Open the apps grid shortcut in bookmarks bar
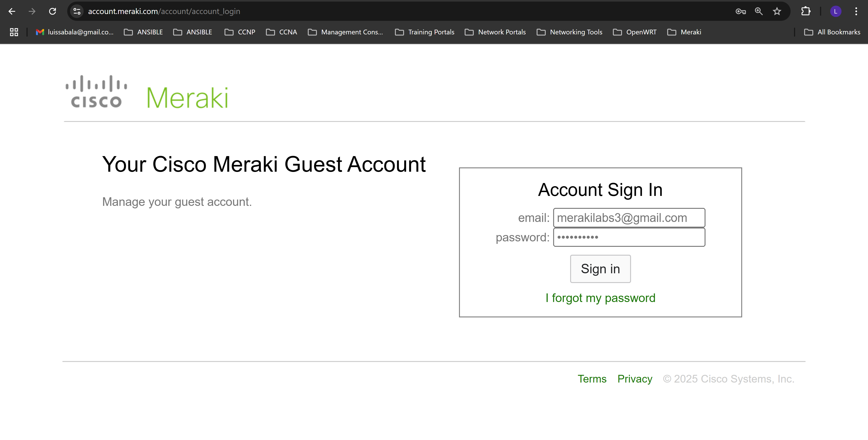The image size is (868, 440). click(x=14, y=32)
